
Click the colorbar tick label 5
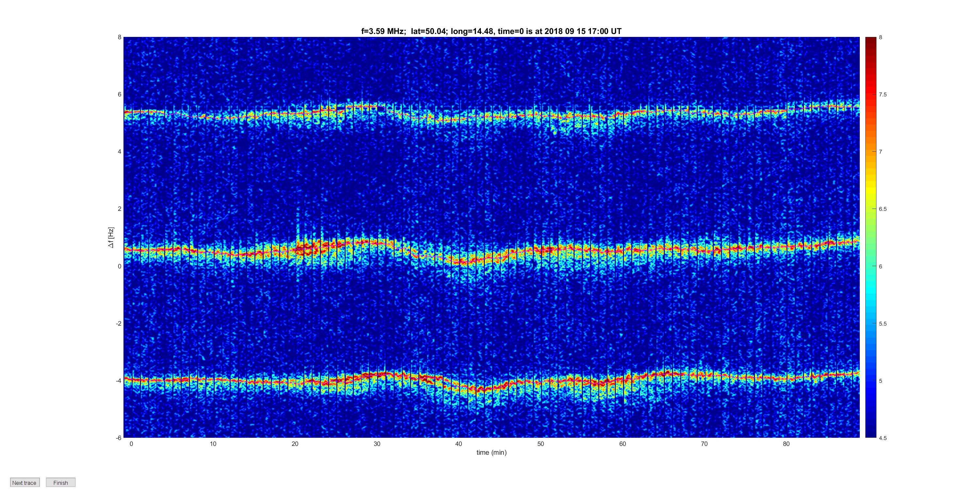[880, 381]
